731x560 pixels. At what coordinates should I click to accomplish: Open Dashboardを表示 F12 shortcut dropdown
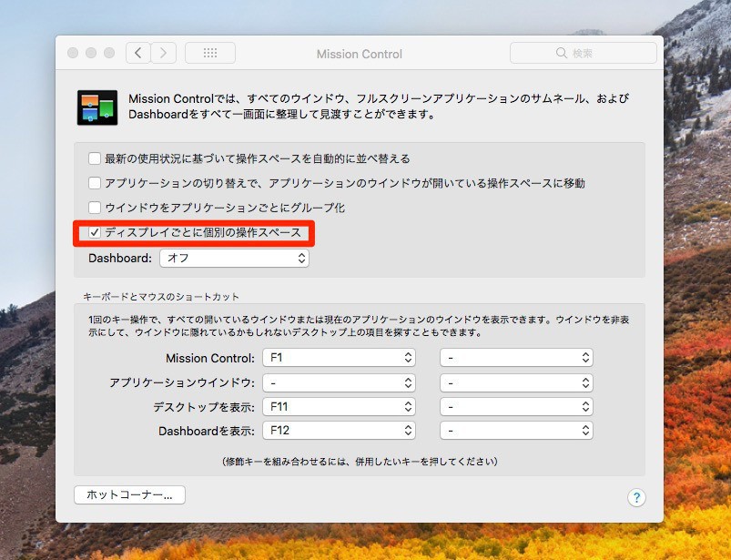339,430
